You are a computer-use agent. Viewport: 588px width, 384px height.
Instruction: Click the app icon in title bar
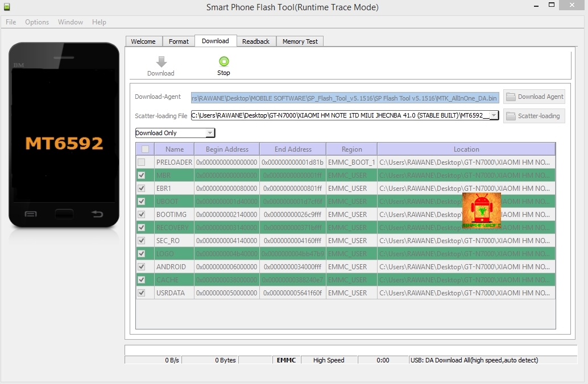pyautogui.click(x=7, y=7)
